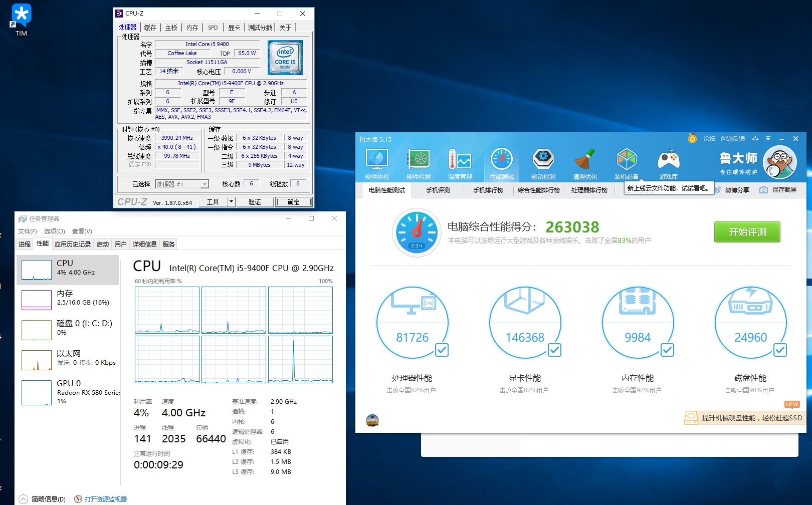
Task: Switch to 显卡 tab in CPU-Z
Action: tap(234, 28)
